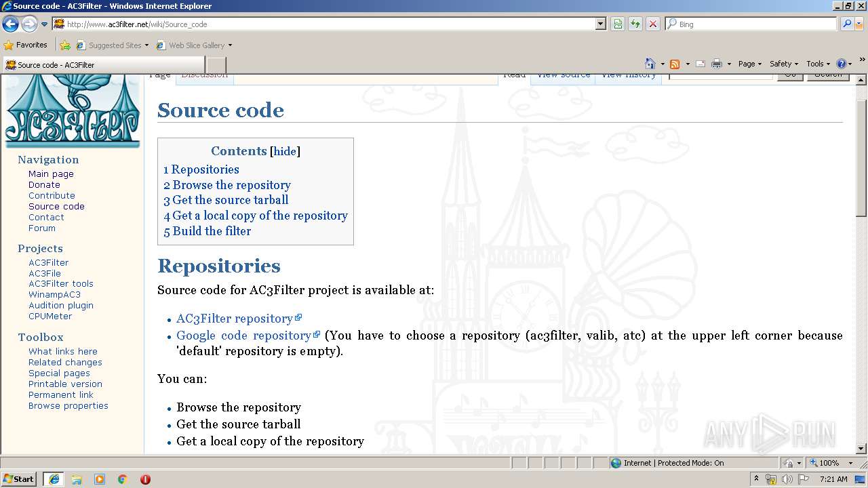Click the RSS feeds icon

[x=675, y=64]
